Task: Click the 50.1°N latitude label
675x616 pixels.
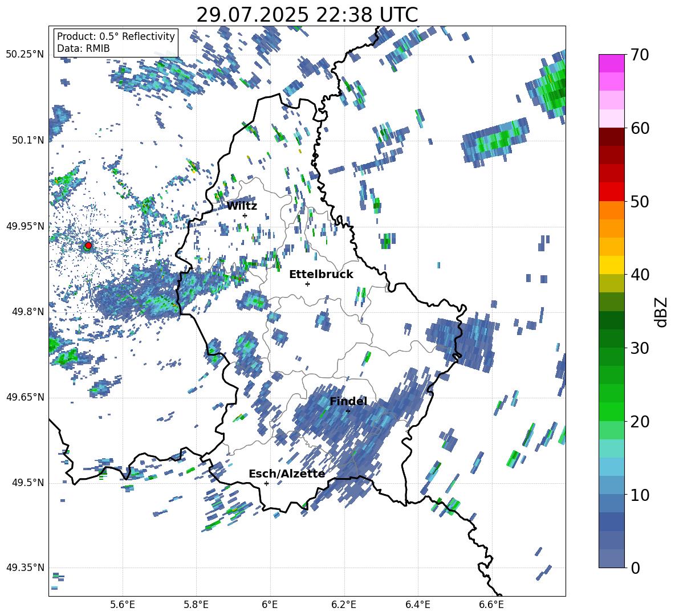Action: pos(29,141)
